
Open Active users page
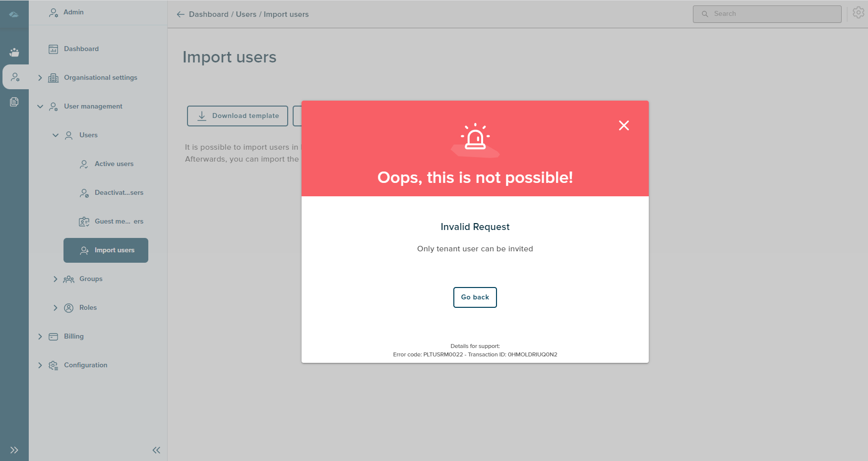[x=114, y=164]
